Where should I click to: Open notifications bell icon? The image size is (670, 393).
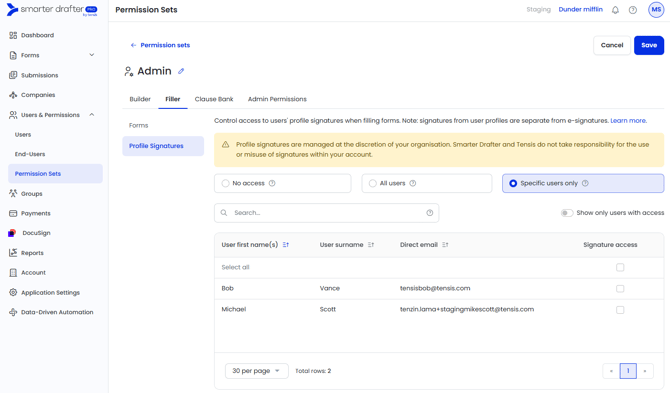click(615, 10)
